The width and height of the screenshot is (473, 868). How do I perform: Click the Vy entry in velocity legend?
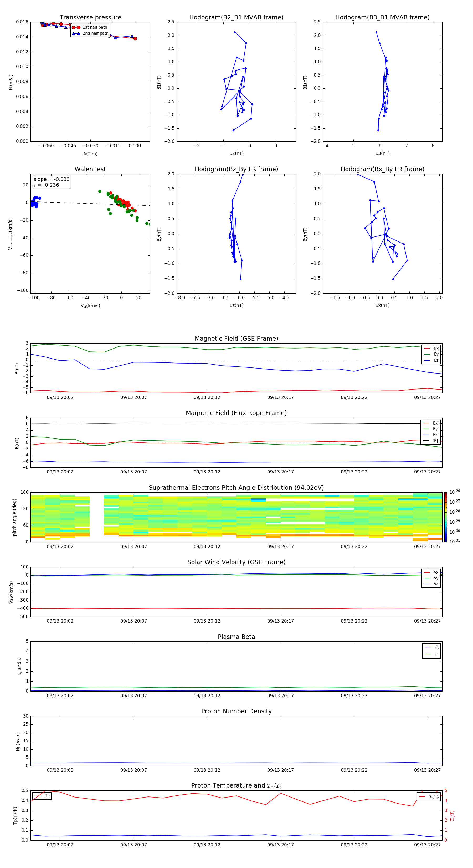point(431,578)
